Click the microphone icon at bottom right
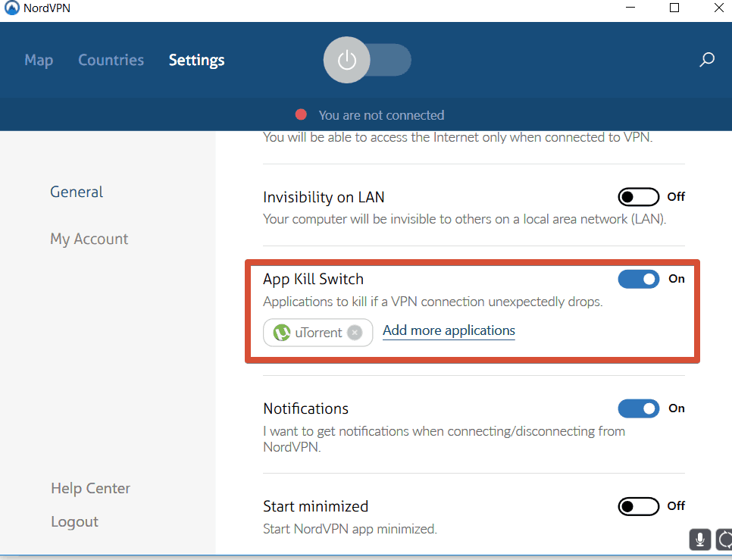The image size is (732, 560). 699,540
